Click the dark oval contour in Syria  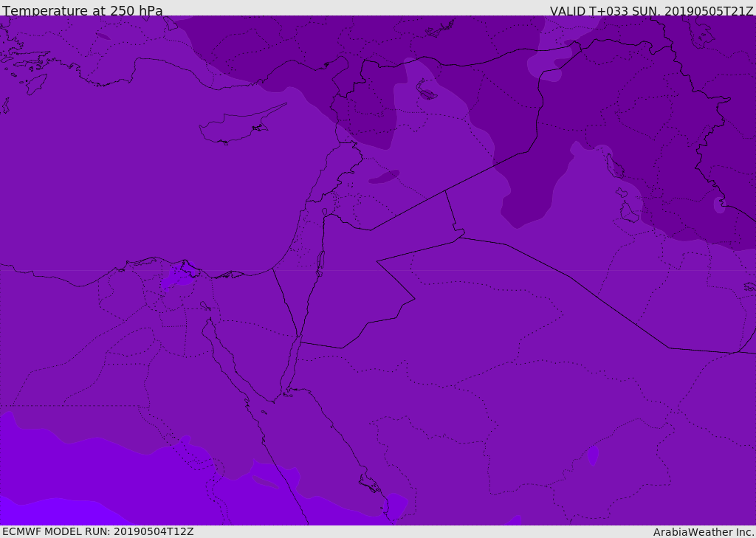[384, 177]
